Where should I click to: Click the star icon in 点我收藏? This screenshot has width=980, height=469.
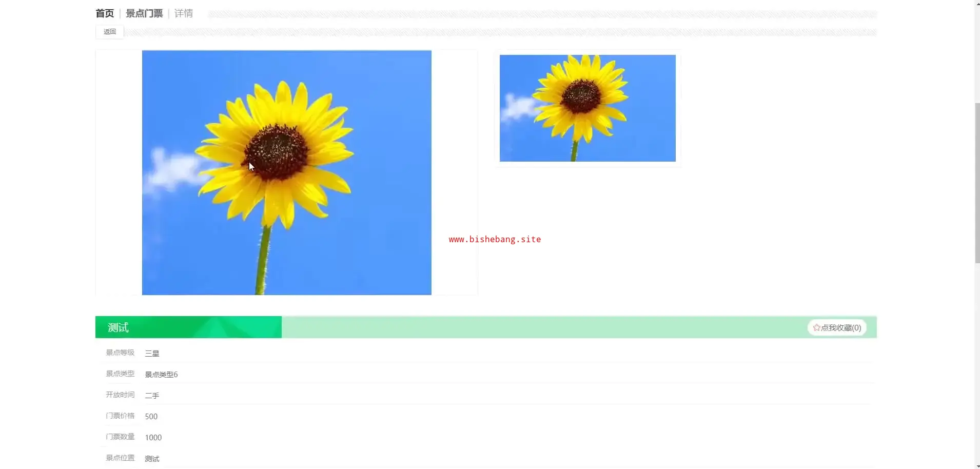click(816, 327)
